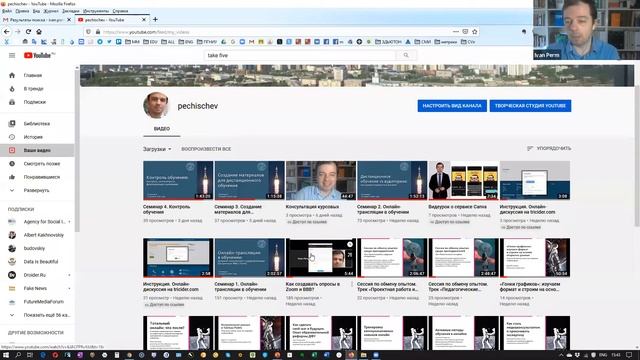
Task: Open the new tab plus button
Action: (155, 19)
